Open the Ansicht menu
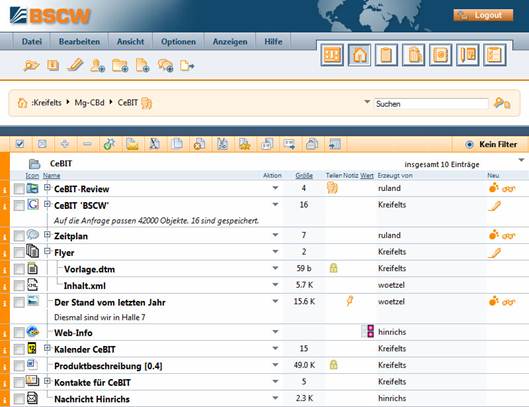Screen dimensions: 529x407 click(130, 42)
